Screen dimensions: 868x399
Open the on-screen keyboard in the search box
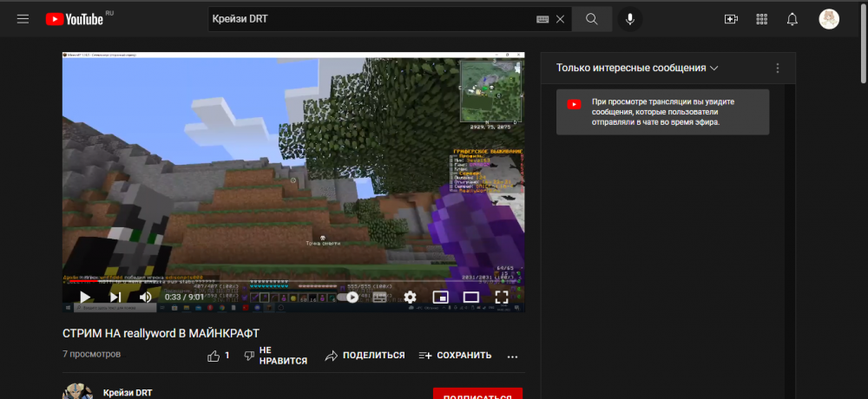(x=542, y=19)
